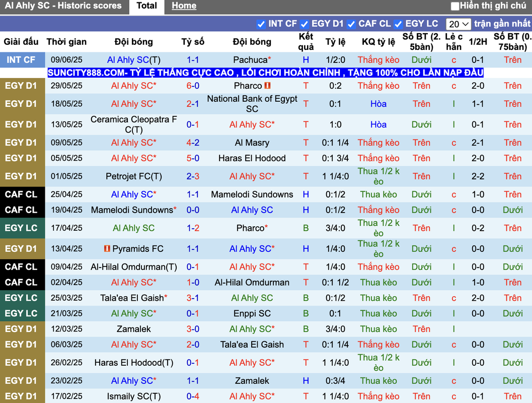Click Haras El Hodood(T) team name
This screenshot has width=532, height=403.
tap(134, 363)
